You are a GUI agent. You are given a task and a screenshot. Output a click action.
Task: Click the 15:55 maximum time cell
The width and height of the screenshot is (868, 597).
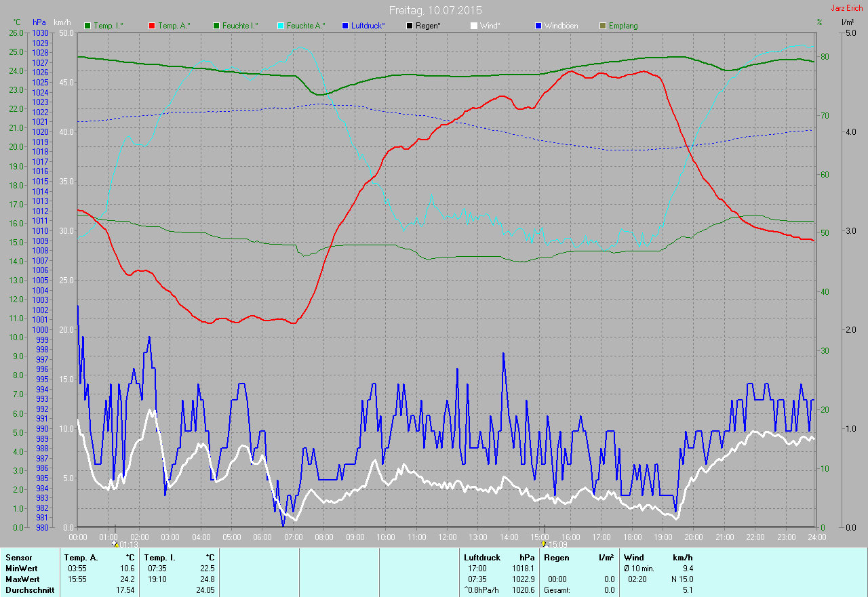pos(77,579)
